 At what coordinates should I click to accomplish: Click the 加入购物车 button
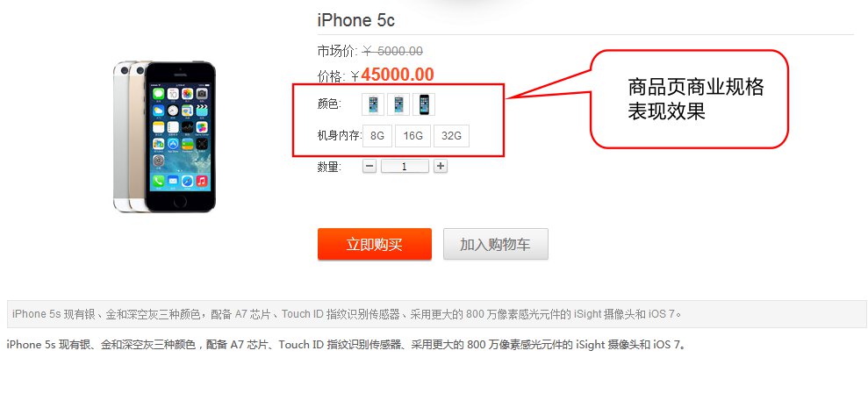(496, 244)
